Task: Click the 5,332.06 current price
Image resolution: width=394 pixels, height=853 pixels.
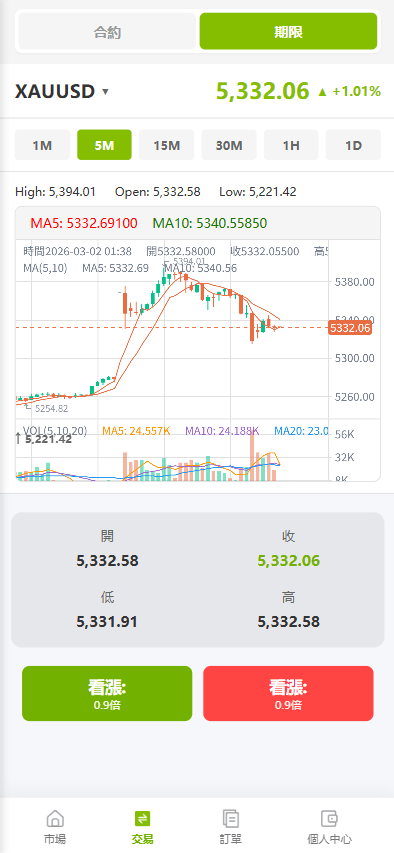Action: [x=263, y=91]
